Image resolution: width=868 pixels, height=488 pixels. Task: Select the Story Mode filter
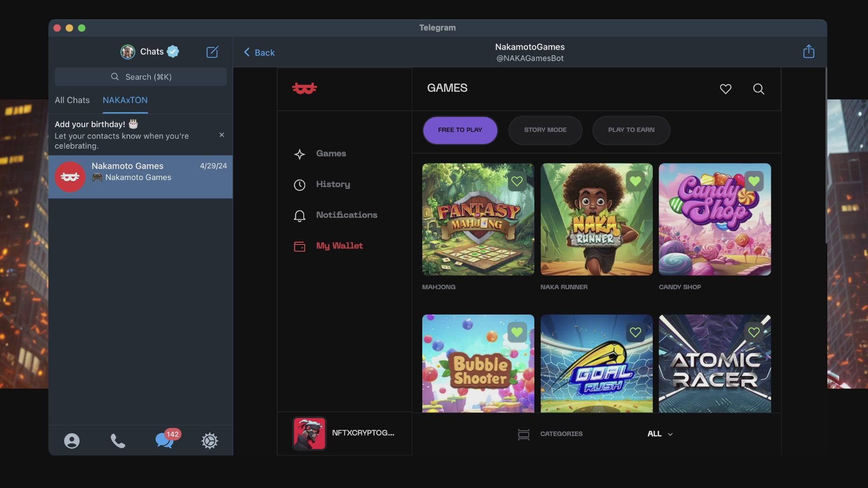tap(545, 130)
